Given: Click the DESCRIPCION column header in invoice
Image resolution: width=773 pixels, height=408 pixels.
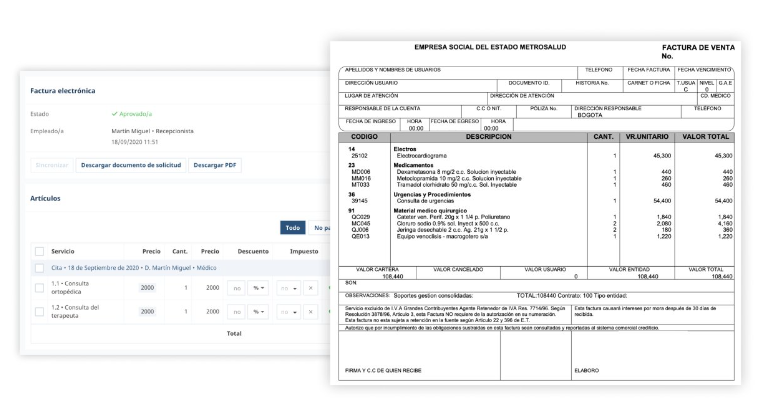Looking at the screenshot, I should pyautogui.click(x=489, y=137).
